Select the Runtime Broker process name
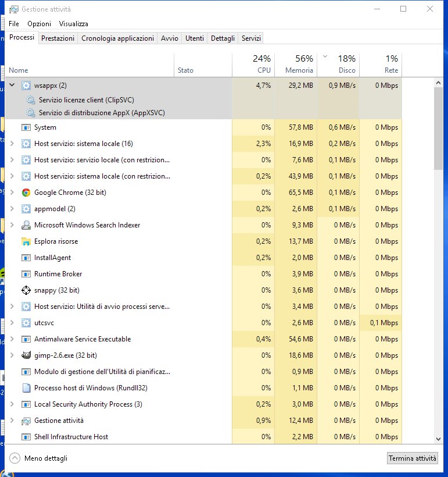The height and width of the screenshot is (477, 448). [x=58, y=274]
